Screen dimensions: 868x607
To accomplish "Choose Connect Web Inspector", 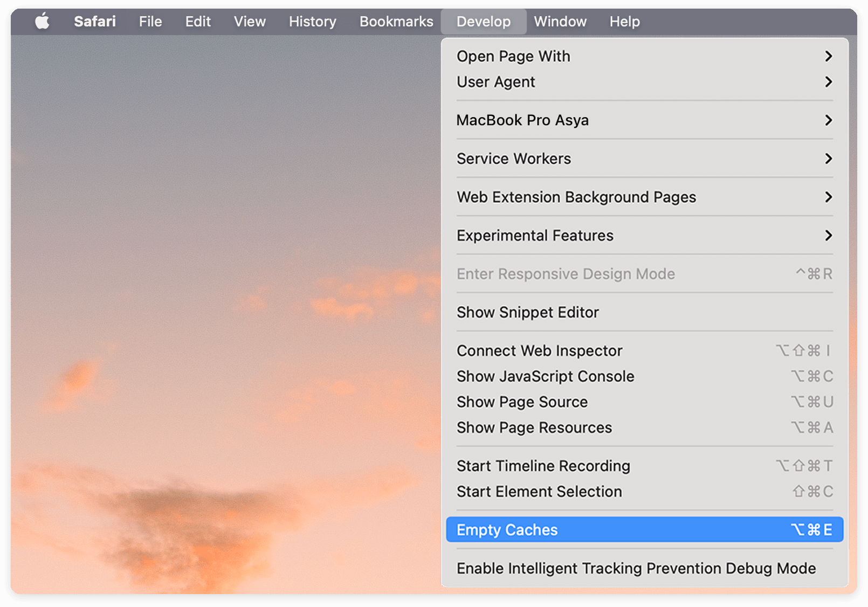I will point(645,351).
